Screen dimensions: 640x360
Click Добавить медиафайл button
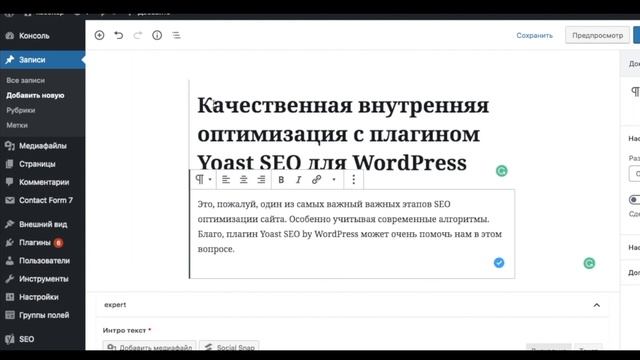click(149, 347)
